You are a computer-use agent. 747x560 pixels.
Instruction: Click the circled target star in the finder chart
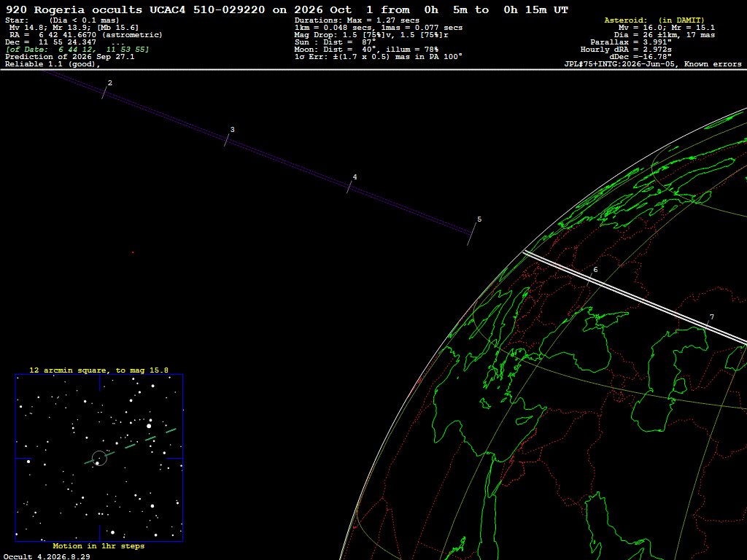tap(99, 458)
